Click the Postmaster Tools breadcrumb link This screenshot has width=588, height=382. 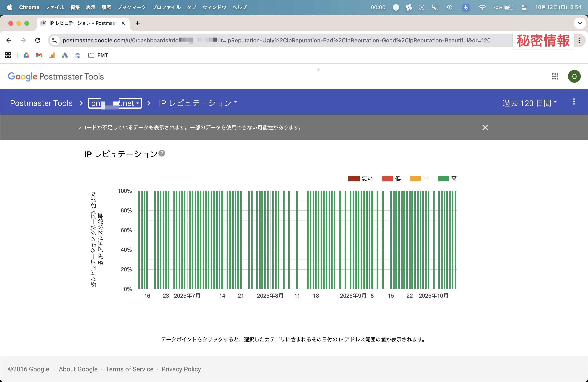point(41,103)
